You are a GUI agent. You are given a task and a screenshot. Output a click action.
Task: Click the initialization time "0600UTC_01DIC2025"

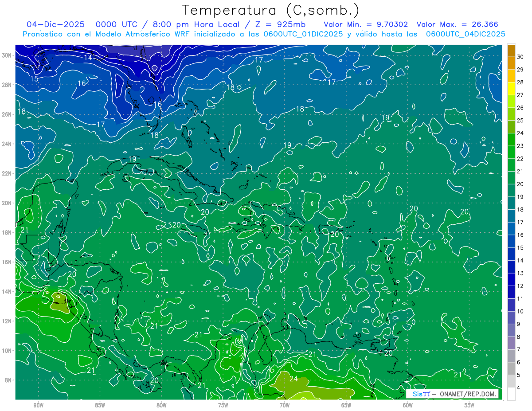click(303, 34)
